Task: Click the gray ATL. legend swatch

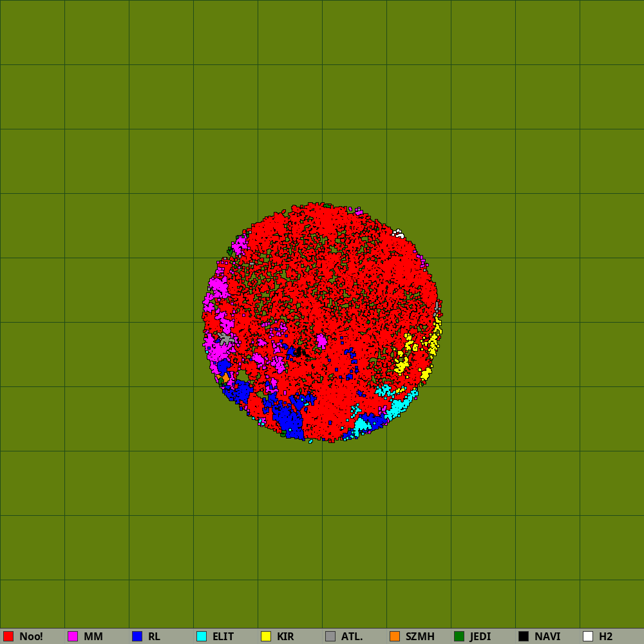Action: pos(330,636)
